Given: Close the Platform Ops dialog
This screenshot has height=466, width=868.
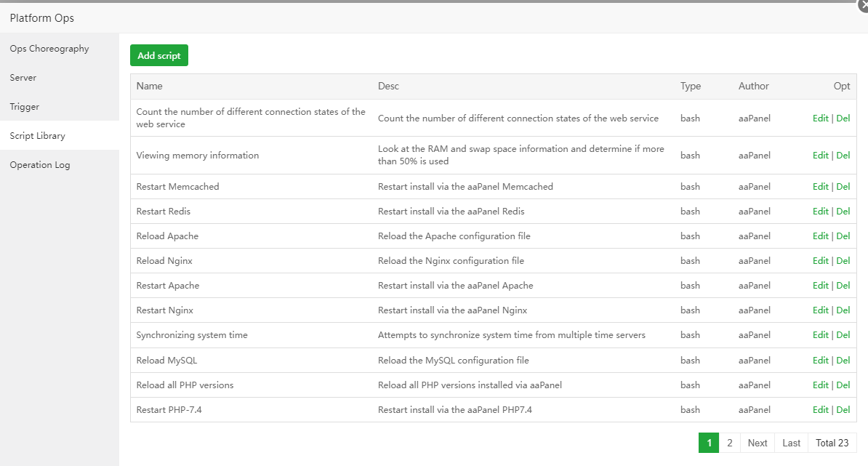Looking at the screenshot, I should point(863,4).
